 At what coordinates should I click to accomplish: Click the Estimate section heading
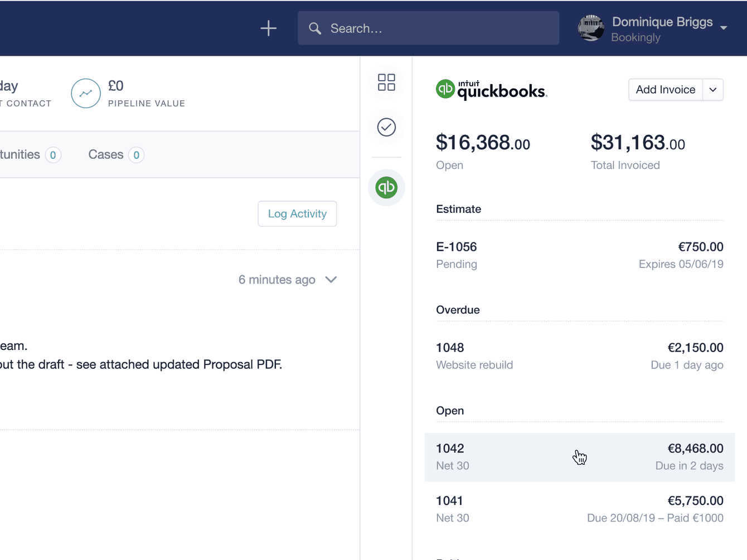point(459,209)
